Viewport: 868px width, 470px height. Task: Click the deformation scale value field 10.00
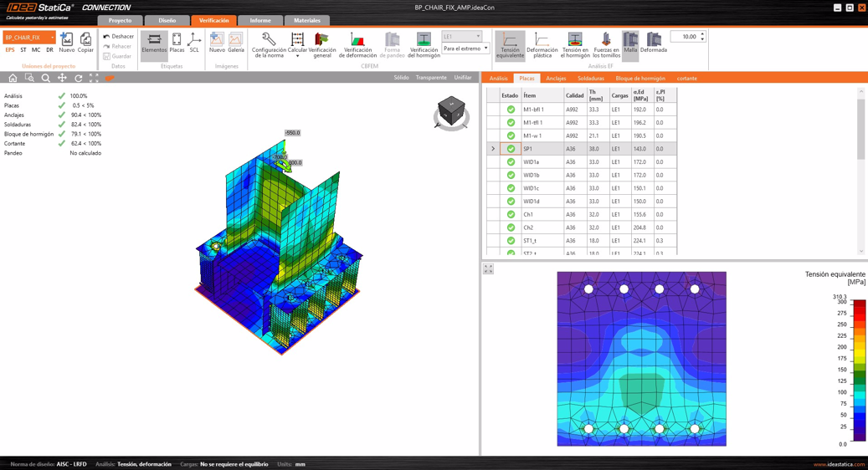686,37
